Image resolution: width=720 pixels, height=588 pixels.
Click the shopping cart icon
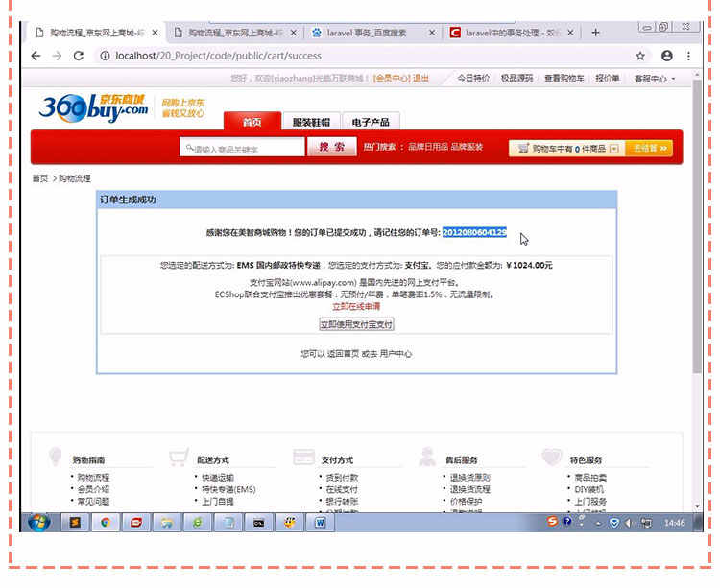tap(523, 148)
